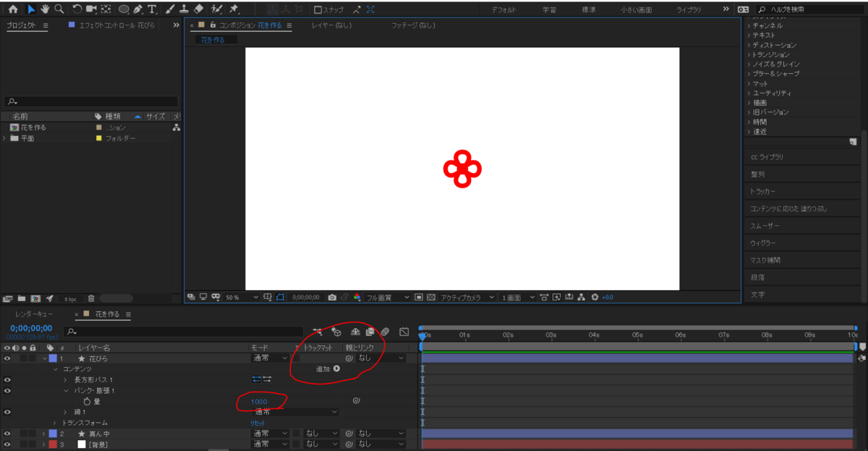Viewport: 868px width, 451px height.
Task: Select the 学習 workspace
Action: [x=550, y=10]
